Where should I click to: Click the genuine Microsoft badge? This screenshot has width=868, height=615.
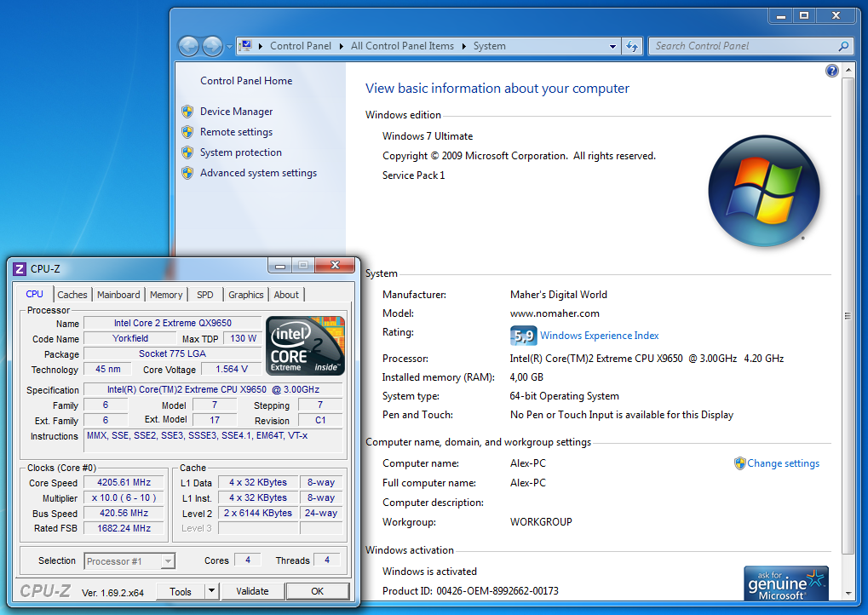(x=785, y=583)
